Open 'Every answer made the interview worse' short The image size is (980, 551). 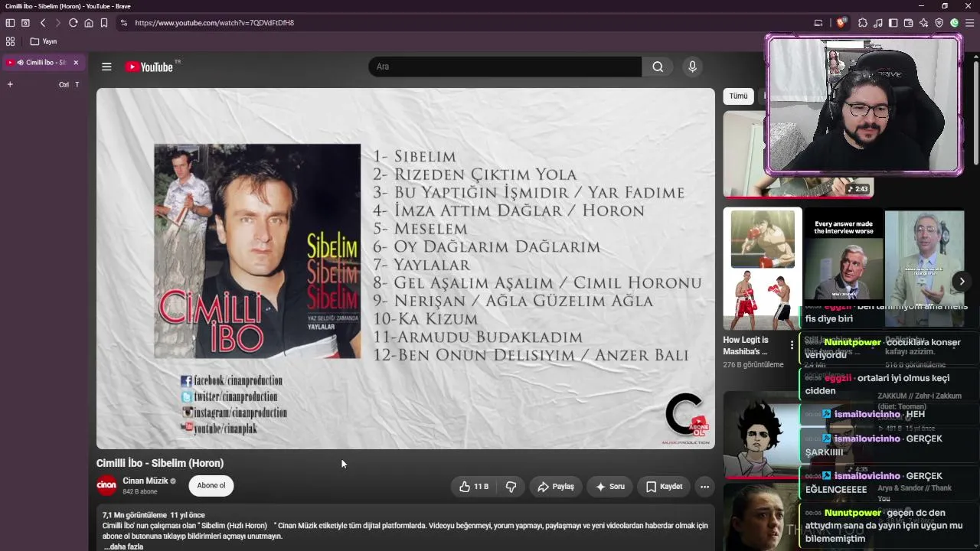tap(843, 256)
